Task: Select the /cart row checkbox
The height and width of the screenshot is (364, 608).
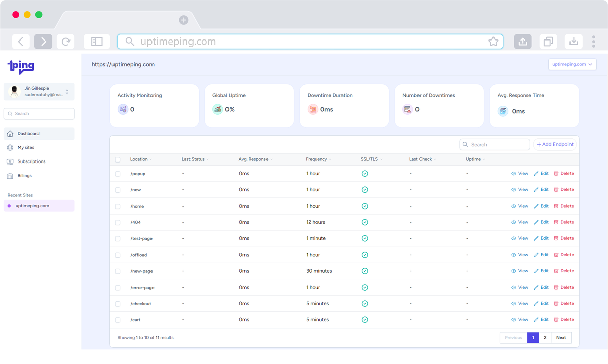Action: tap(118, 320)
